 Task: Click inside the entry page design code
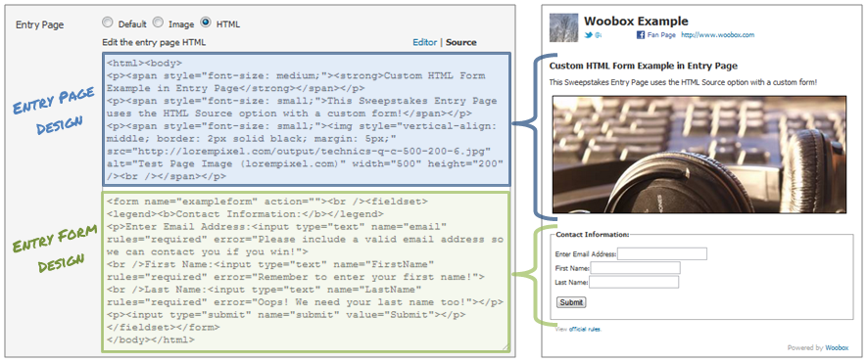[x=306, y=119]
